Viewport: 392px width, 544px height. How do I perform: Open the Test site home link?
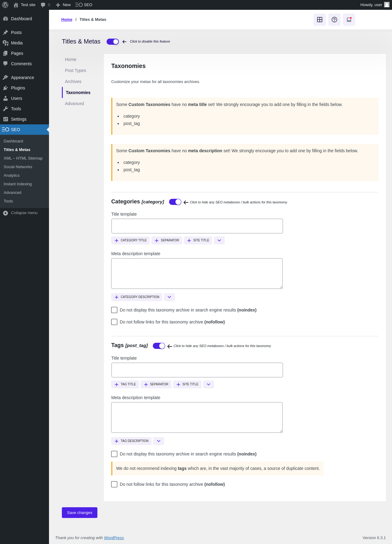[x=24, y=5]
